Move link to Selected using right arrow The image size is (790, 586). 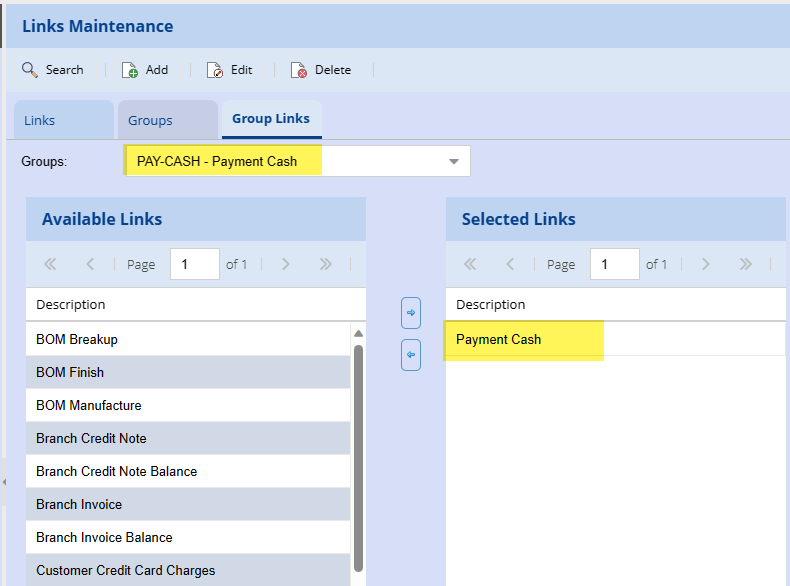pyautogui.click(x=410, y=313)
